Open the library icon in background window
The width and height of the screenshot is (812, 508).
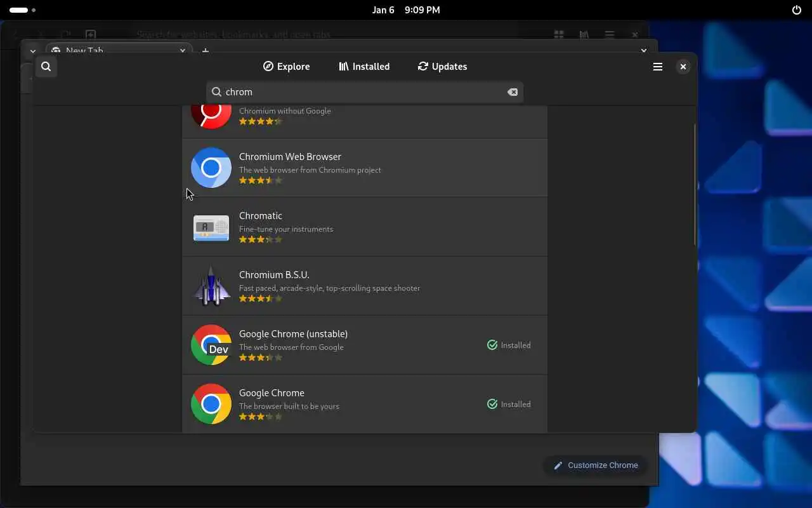tap(584, 35)
